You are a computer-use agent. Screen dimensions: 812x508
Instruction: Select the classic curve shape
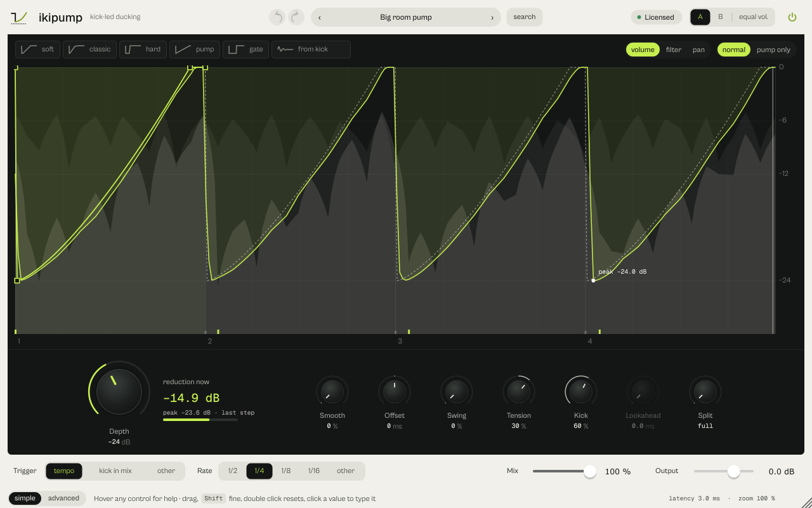(x=89, y=50)
